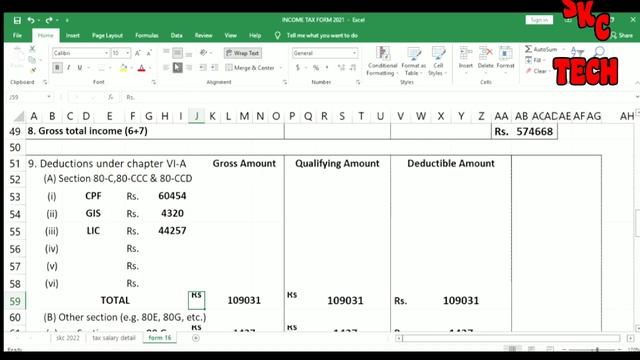This screenshot has width=640, height=360.
Task: Switch to the View tab
Action: [x=231, y=36]
